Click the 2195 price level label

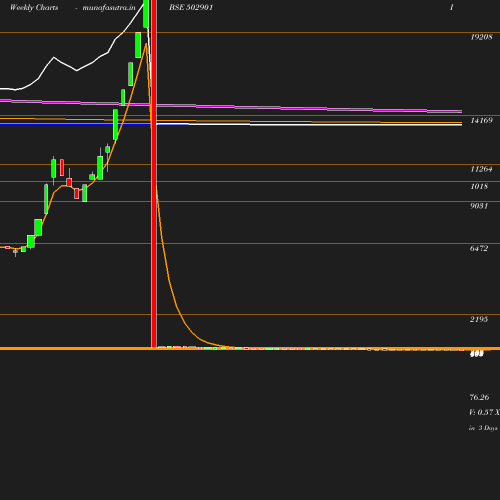click(x=479, y=319)
